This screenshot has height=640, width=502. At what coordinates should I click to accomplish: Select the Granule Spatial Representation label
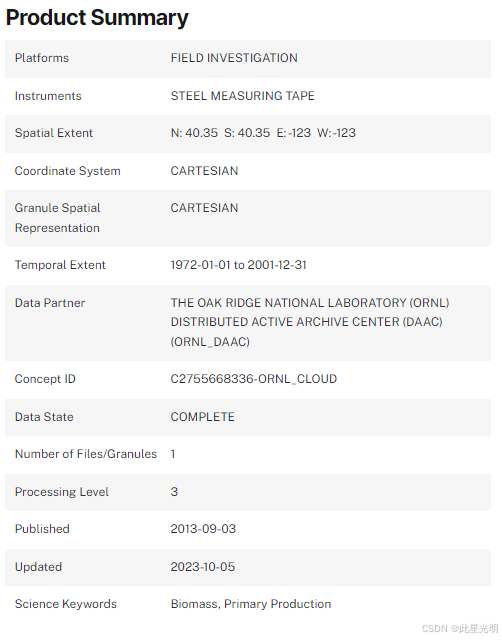[x=58, y=218]
